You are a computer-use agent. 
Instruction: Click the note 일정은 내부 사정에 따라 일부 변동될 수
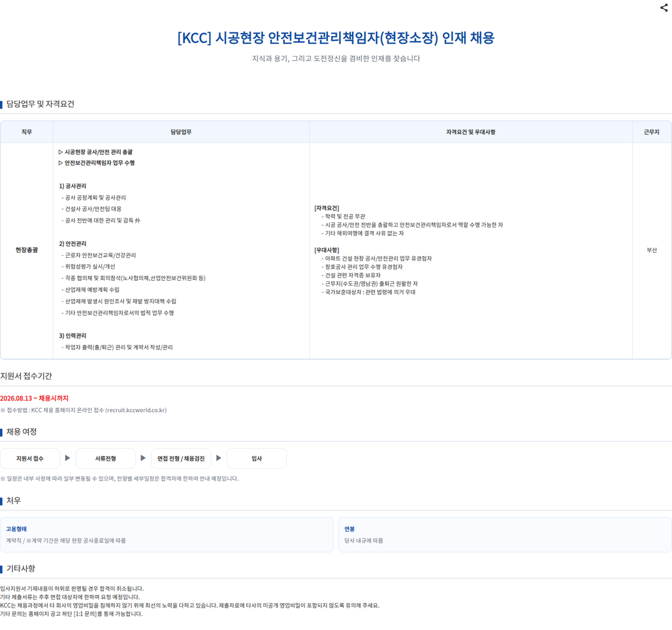click(119, 479)
